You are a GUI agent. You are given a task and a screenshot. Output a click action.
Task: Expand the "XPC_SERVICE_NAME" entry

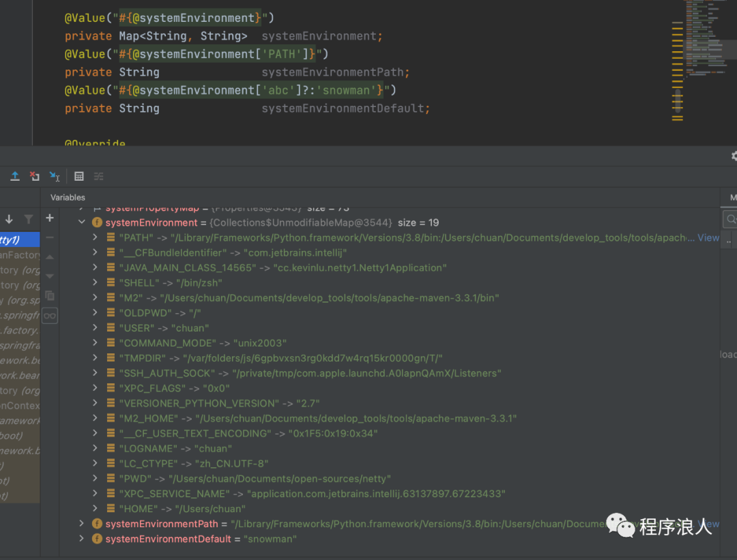tap(95, 493)
